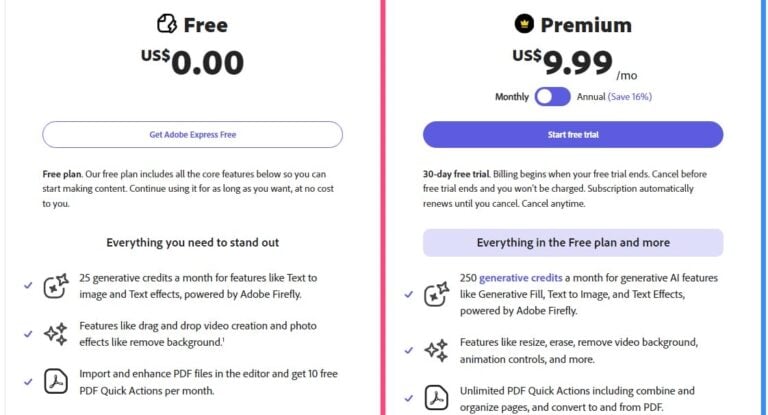
Task: Click the checkmark beside 25 generative credits
Action: click(28, 285)
